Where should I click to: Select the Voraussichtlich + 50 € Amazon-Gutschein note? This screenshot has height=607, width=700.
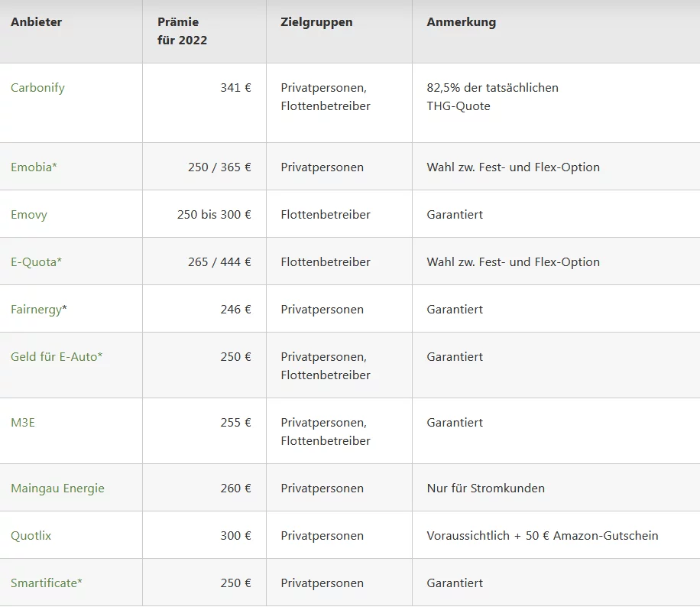click(543, 536)
